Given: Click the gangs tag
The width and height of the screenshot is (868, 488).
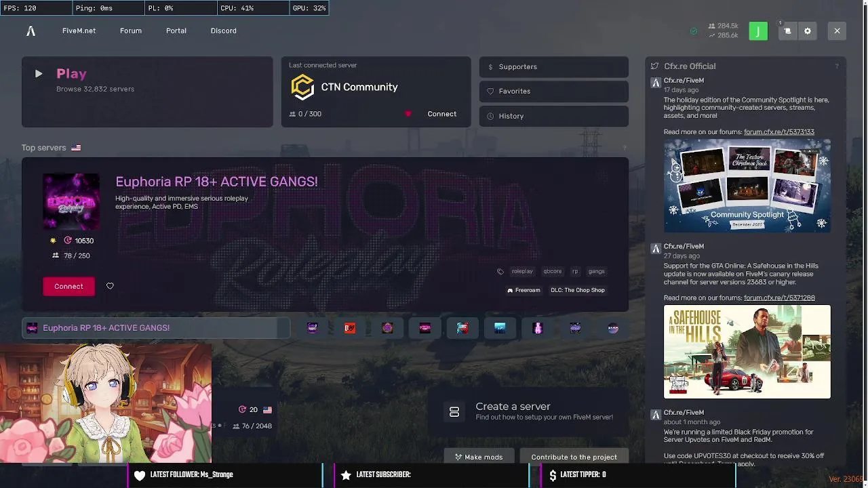Looking at the screenshot, I should (597, 271).
